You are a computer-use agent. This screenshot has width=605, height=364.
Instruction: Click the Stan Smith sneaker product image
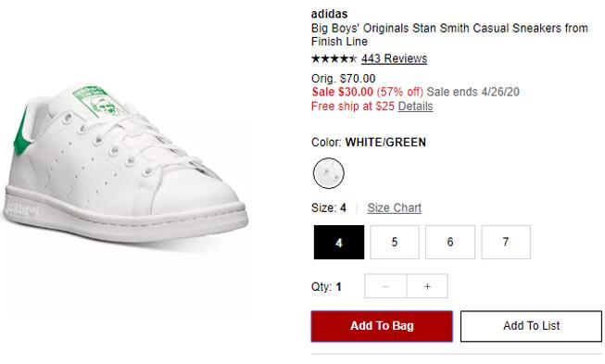click(125, 164)
